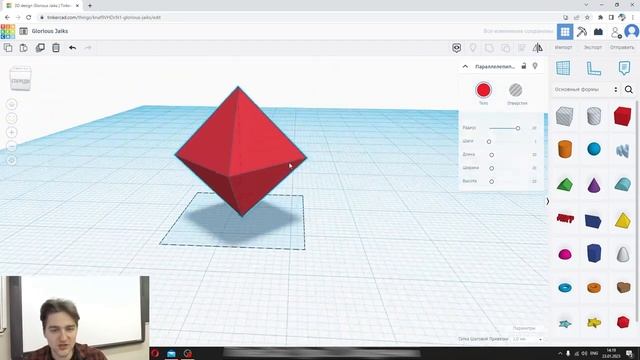Group selected shapes

tap(489, 48)
